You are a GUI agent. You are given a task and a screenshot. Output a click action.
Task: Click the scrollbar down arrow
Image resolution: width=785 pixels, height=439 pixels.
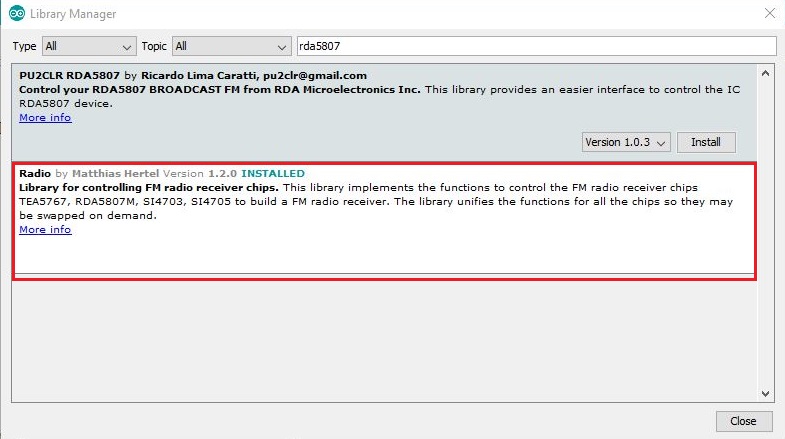coord(765,394)
